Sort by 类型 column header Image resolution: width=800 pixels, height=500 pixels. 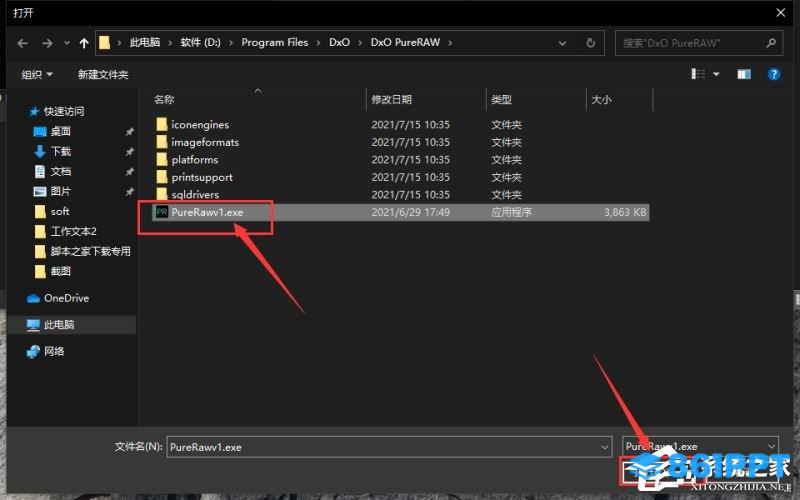tap(502, 99)
